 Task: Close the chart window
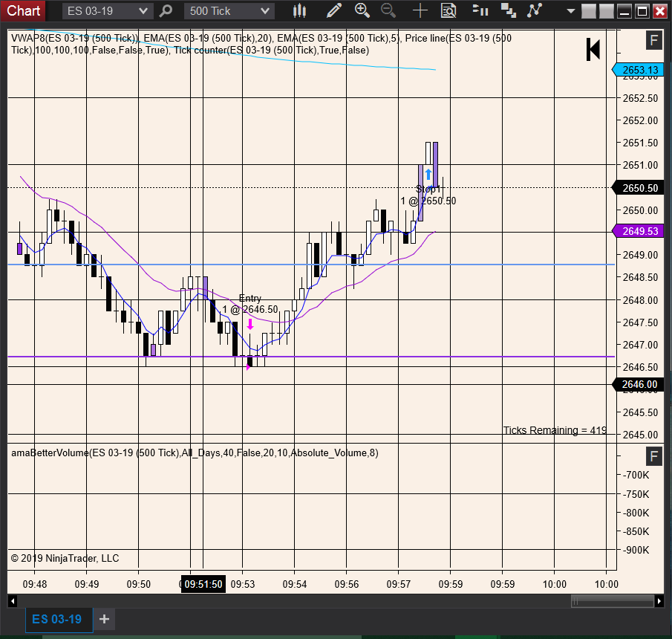(660, 10)
